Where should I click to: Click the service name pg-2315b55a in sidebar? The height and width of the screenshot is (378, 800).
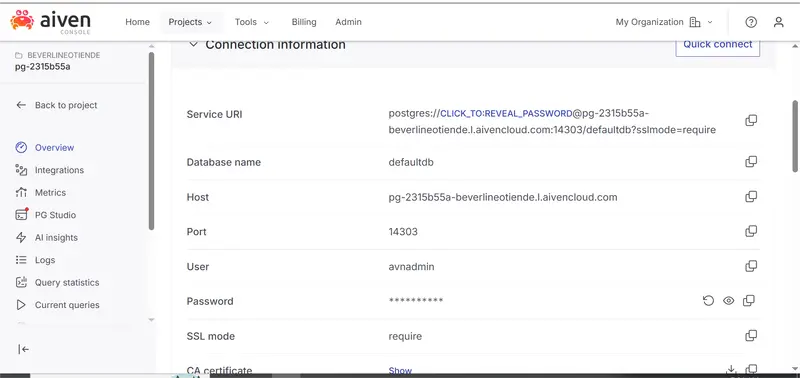(x=43, y=67)
